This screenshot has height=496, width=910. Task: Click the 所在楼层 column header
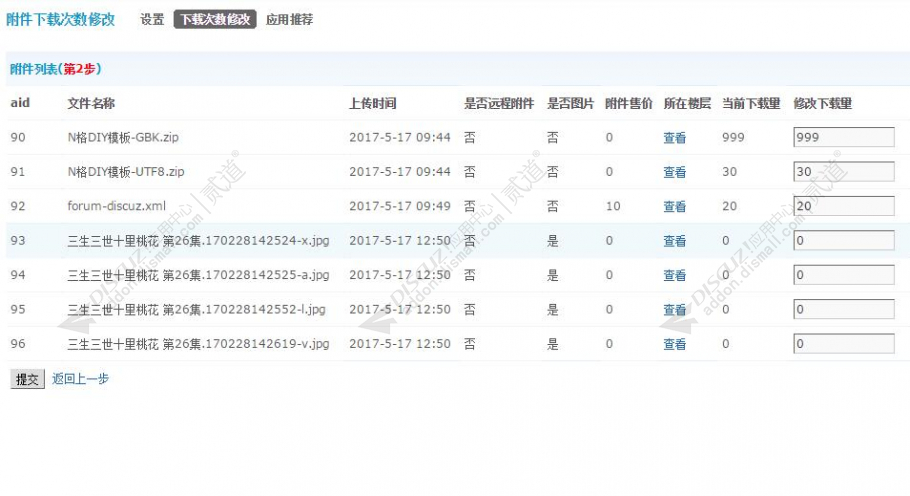(687, 103)
